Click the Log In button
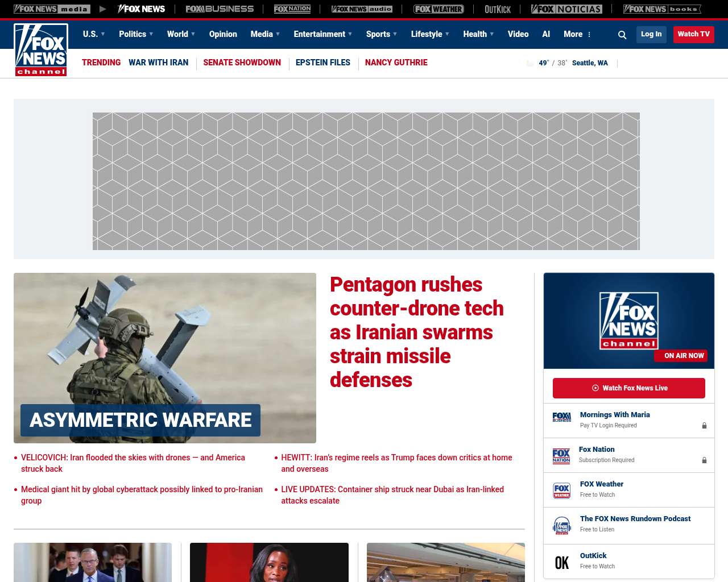 click(651, 35)
